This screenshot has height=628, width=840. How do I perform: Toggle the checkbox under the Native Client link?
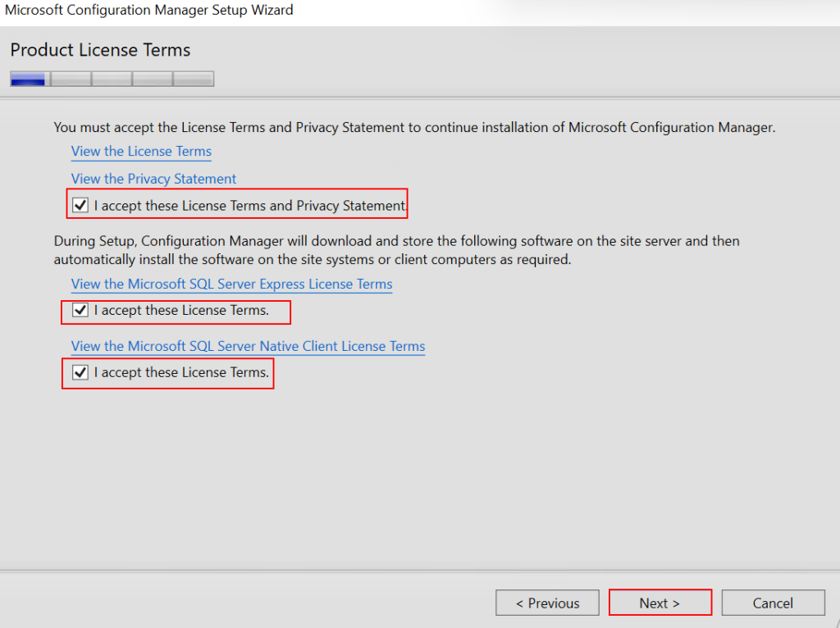[80, 372]
